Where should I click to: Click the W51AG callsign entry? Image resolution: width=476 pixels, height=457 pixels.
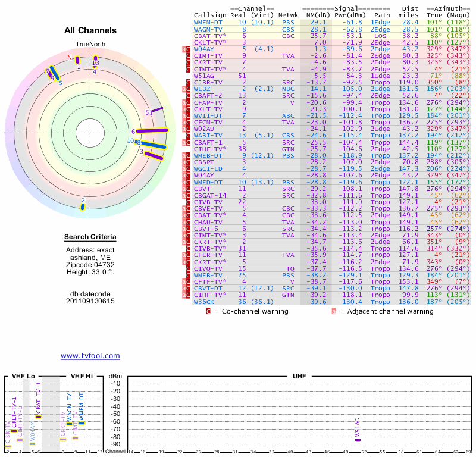204,76
